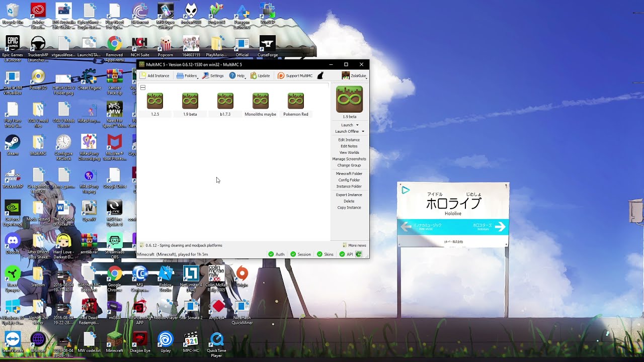Click Support MultiMC Patreon button
644x362 pixels.
tap(295, 76)
